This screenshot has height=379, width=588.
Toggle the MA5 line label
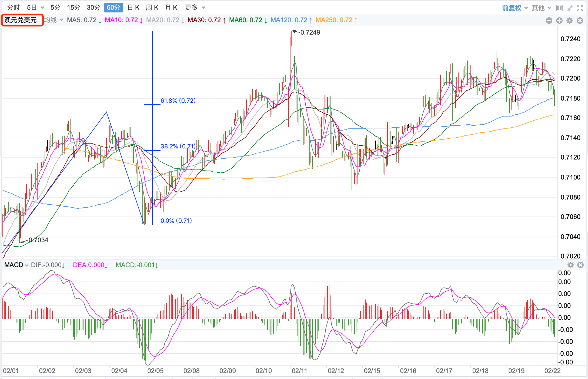point(84,20)
